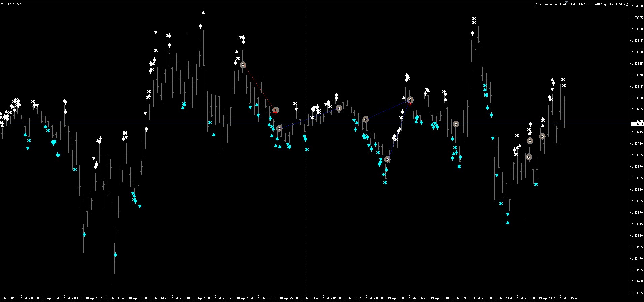The width and height of the screenshot is (644, 302).
Task: Click time axis label 19 Apr 02:20
Action: pyautogui.click(x=353, y=298)
